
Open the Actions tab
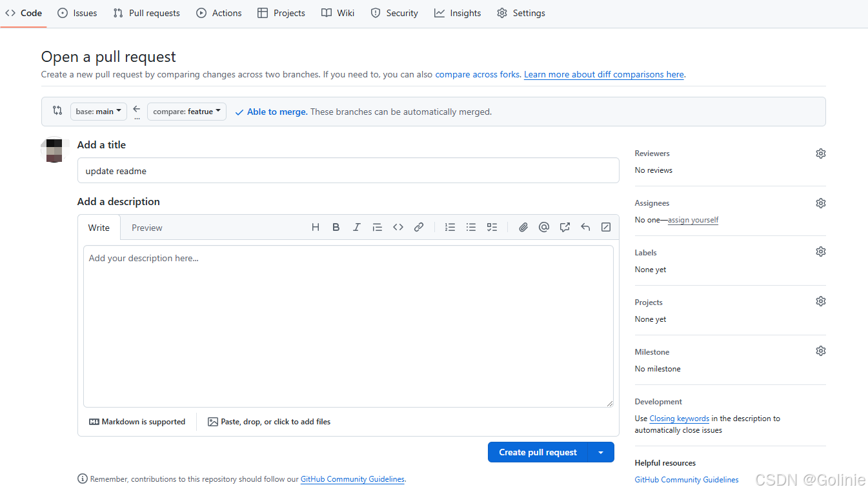[219, 13]
